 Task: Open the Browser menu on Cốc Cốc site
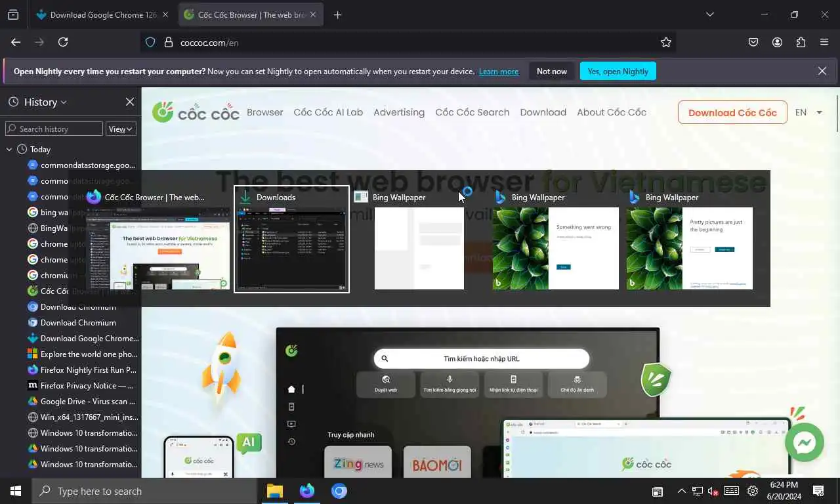265,112
